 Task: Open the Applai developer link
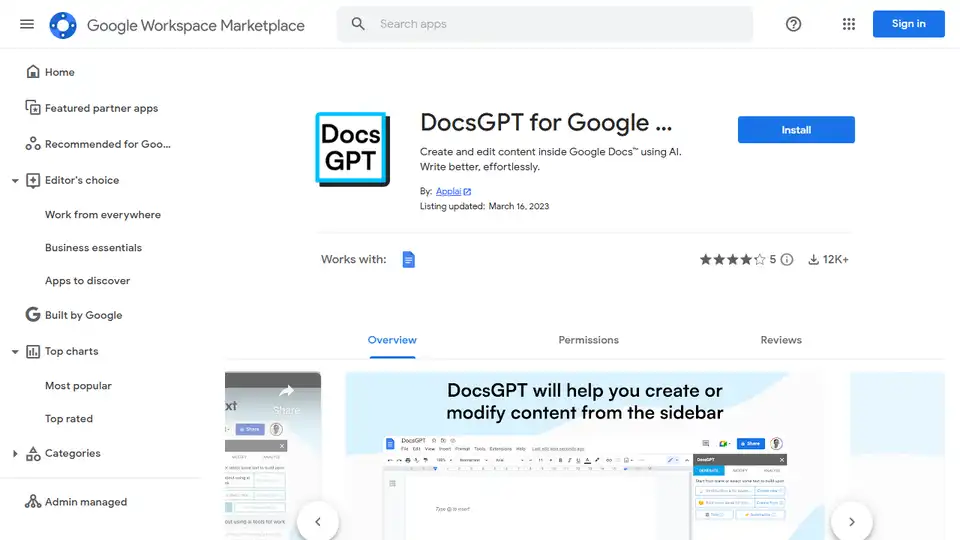click(448, 191)
